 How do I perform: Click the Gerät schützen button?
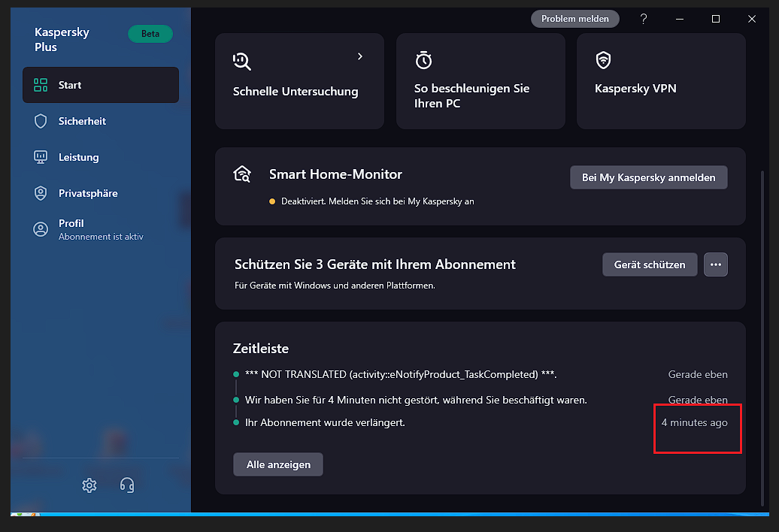[650, 264]
